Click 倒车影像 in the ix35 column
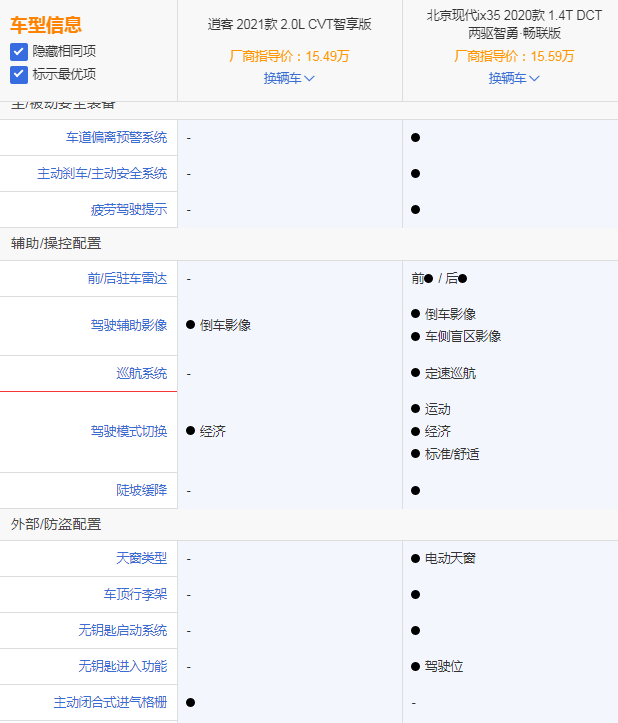The image size is (618, 723). click(x=450, y=314)
